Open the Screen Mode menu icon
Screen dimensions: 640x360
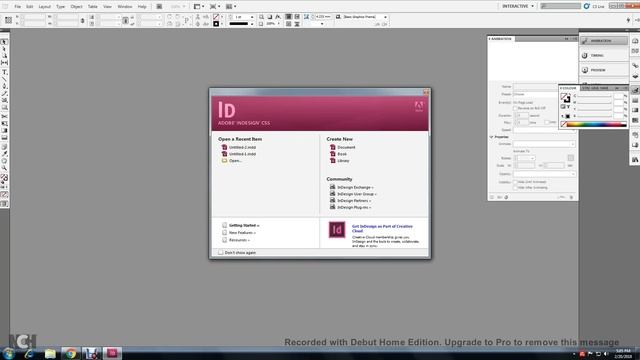coord(214,7)
